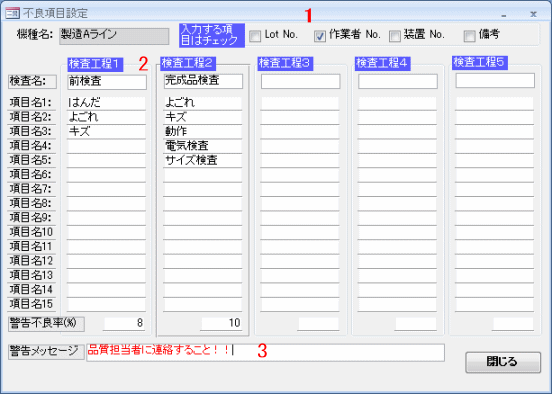Screen dimensions: 552x394
Task: Click the empty 項目名6 field in 検査工程2
Action: (203, 175)
